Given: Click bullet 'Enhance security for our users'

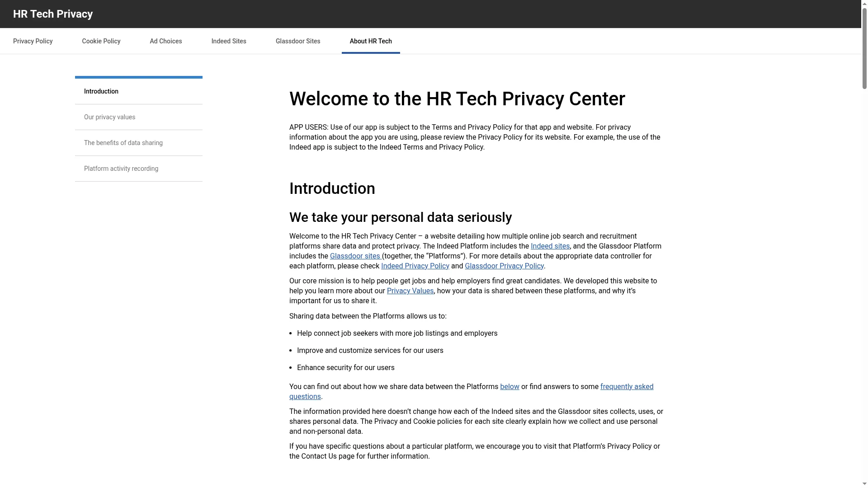Looking at the screenshot, I should pos(345,368).
